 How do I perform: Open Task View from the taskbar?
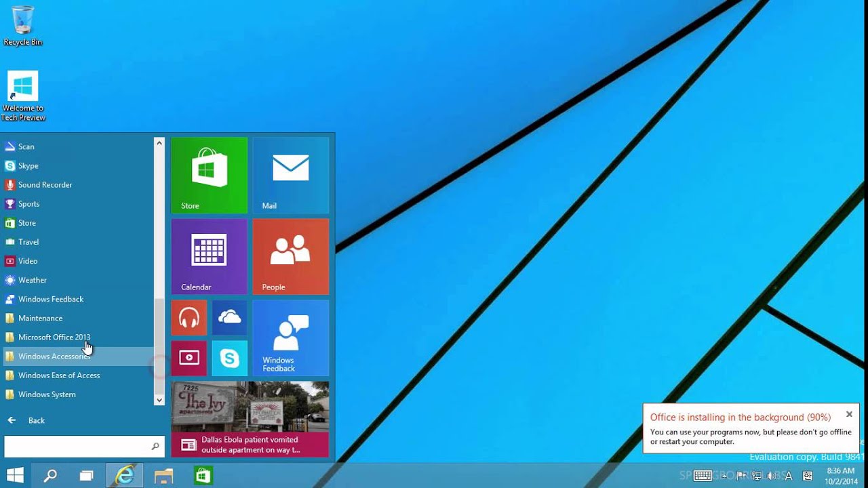86,476
